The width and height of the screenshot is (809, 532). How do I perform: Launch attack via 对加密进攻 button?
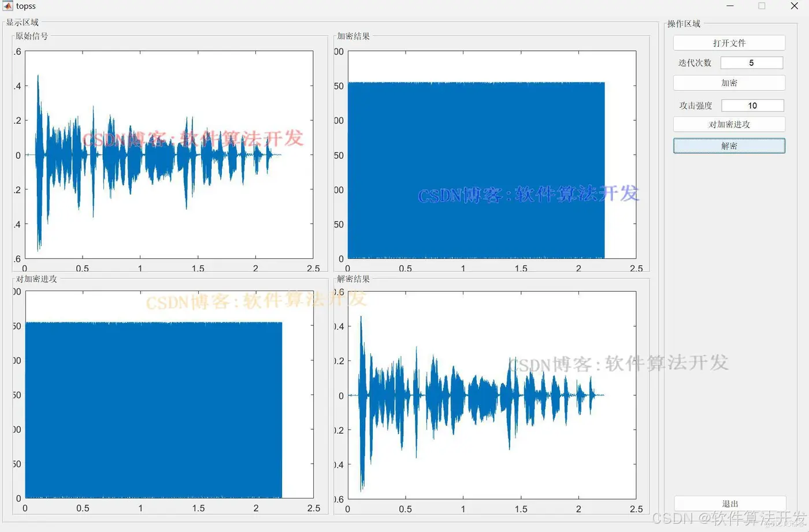tap(729, 124)
